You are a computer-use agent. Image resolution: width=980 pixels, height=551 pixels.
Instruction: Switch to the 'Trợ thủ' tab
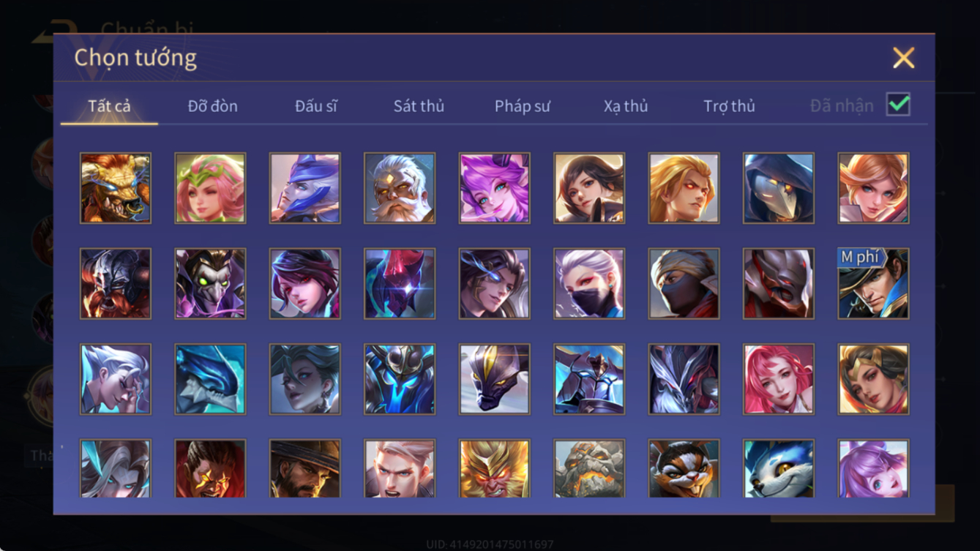tap(729, 106)
